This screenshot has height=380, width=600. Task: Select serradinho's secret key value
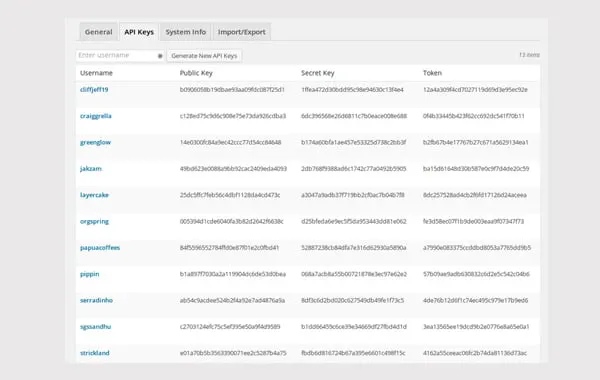[x=353, y=300]
